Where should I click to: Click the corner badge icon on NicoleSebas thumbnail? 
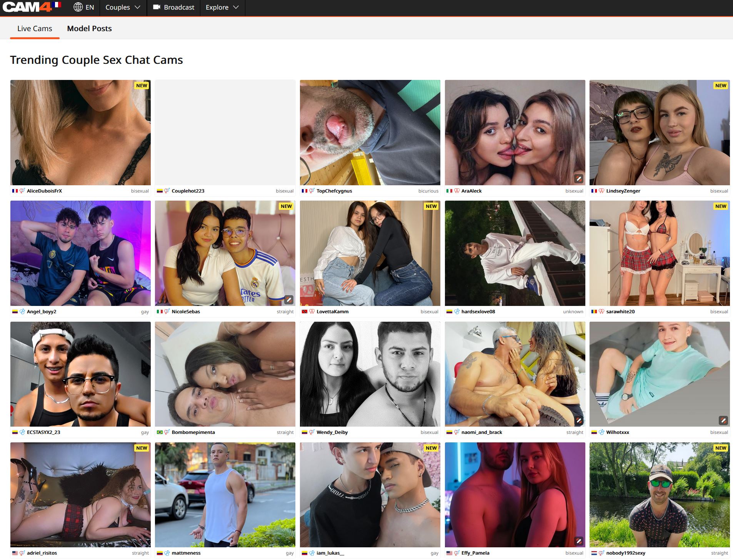pyautogui.click(x=289, y=299)
